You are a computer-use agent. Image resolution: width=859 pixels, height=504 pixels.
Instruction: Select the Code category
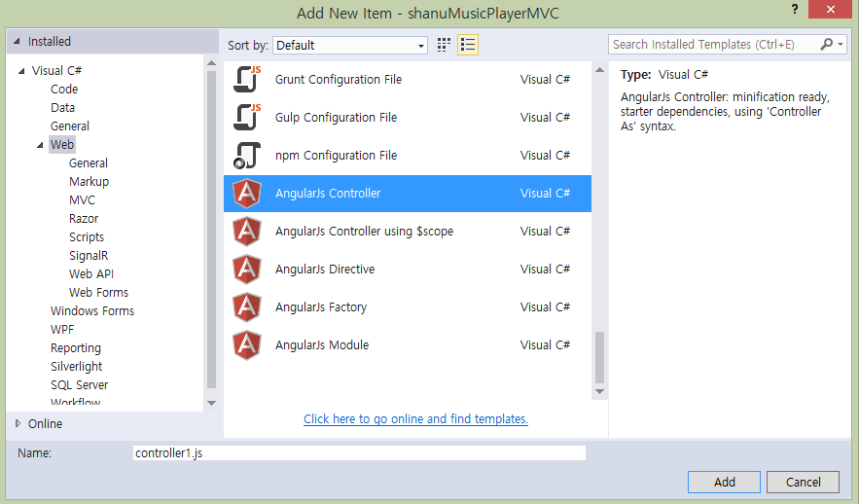pos(64,89)
